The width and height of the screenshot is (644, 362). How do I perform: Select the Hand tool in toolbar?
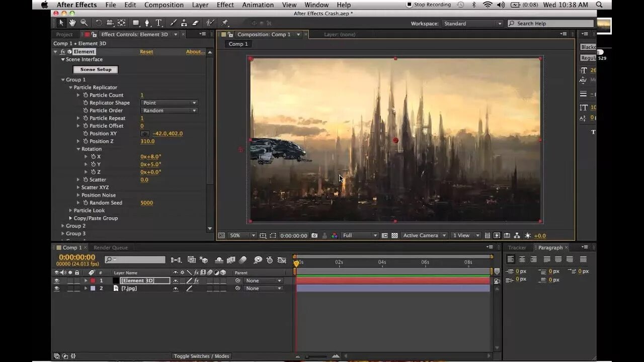72,23
